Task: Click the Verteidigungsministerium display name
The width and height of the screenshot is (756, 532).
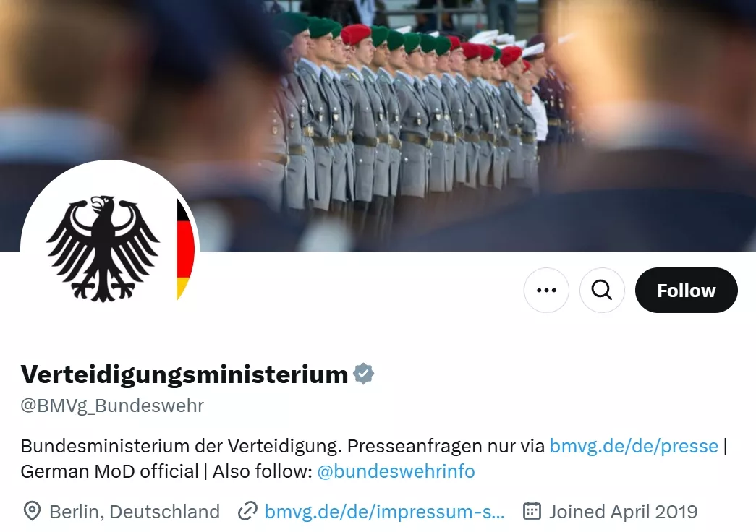Action: click(x=184, y=374)
